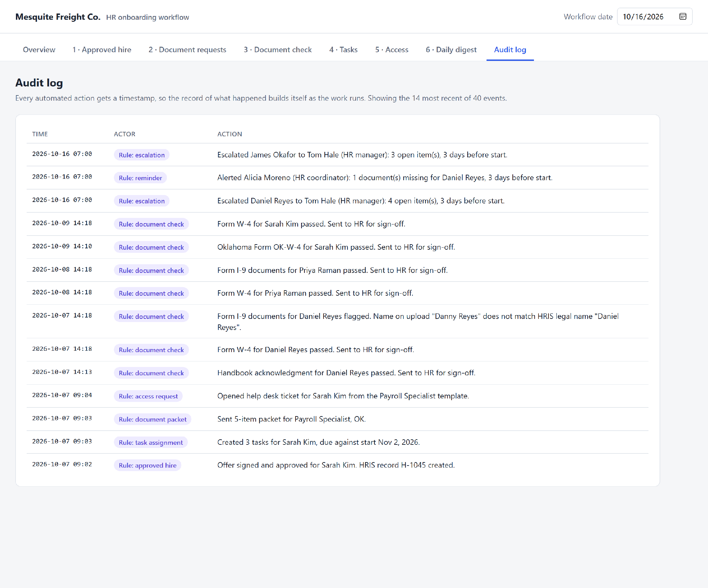Click the Mesquite Freight Co. title

click(x=58, y=17)
